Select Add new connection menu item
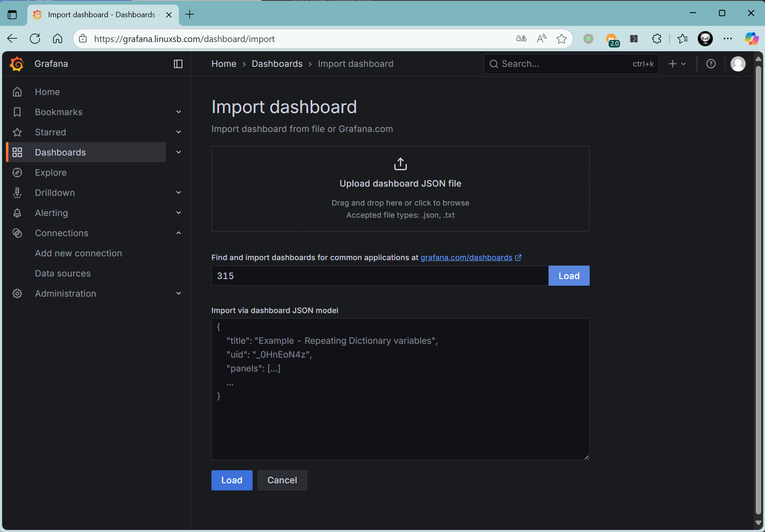 point(78,253)
